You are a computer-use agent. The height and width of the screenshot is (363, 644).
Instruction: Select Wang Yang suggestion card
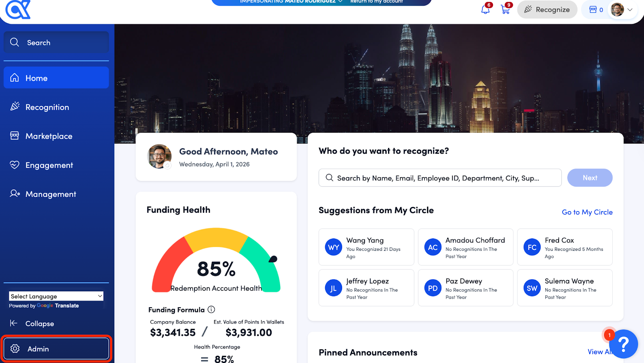[x=366, y=247]
